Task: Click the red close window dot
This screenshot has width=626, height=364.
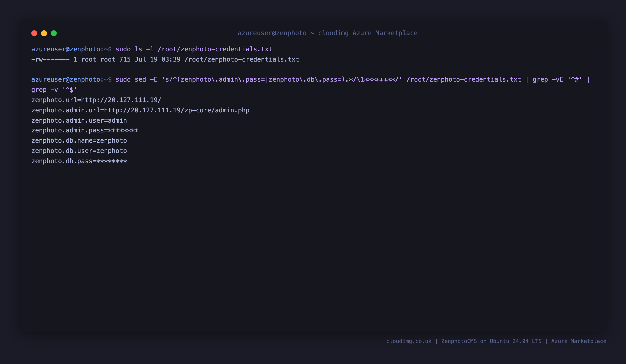Action: [34, 33]
